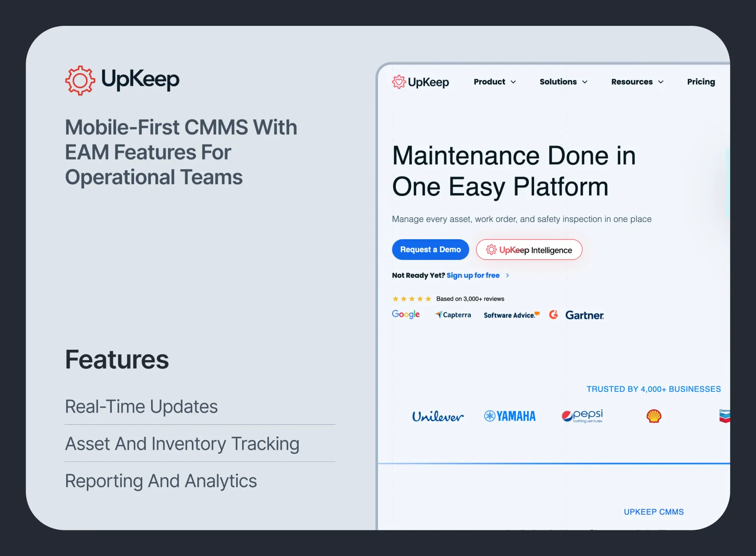756x556 pixels.
Task: Expand the Product dropdown menu
Action: pyautogui.click(x=494, y=82)
